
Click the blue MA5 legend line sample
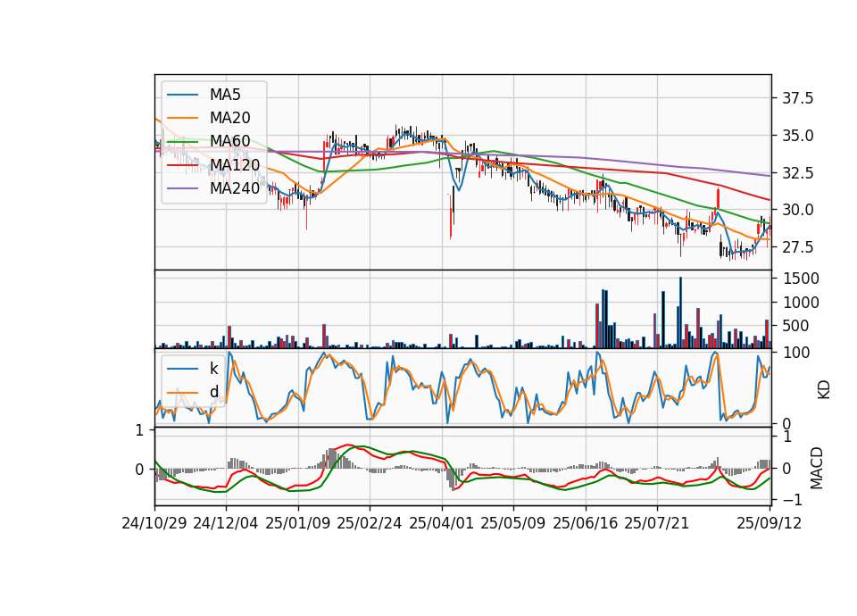[182, 95]
